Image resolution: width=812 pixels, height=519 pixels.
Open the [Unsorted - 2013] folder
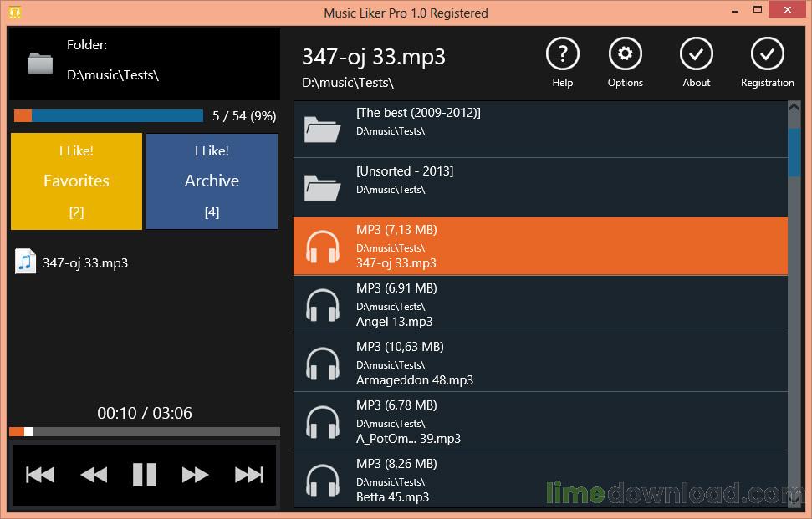[x=539, y=187]
